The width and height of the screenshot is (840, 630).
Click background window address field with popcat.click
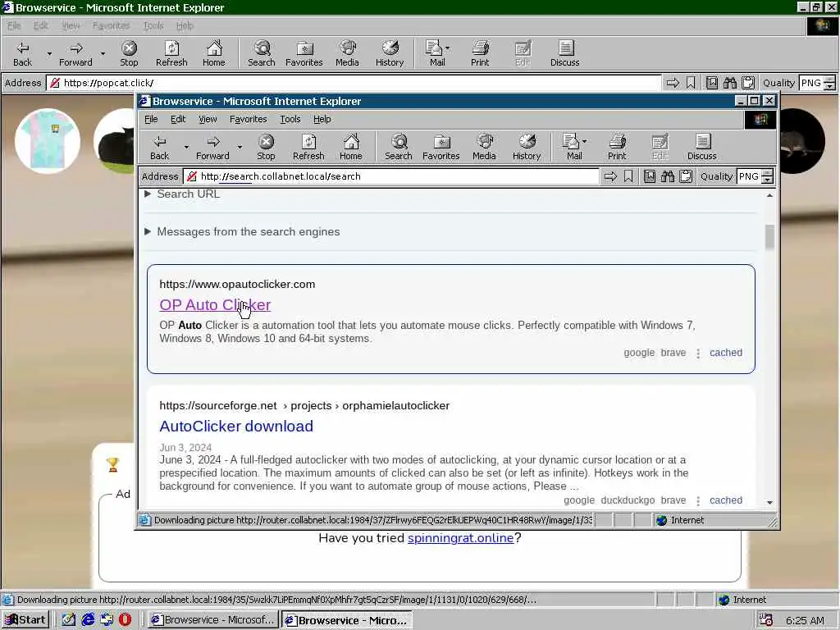[x=354, y=83]
